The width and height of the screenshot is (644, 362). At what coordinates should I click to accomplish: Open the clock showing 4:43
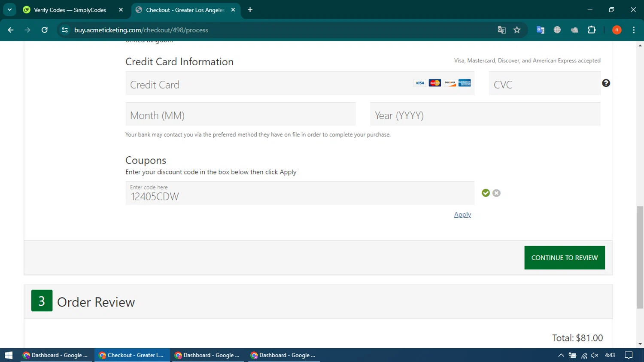point(610,355)
